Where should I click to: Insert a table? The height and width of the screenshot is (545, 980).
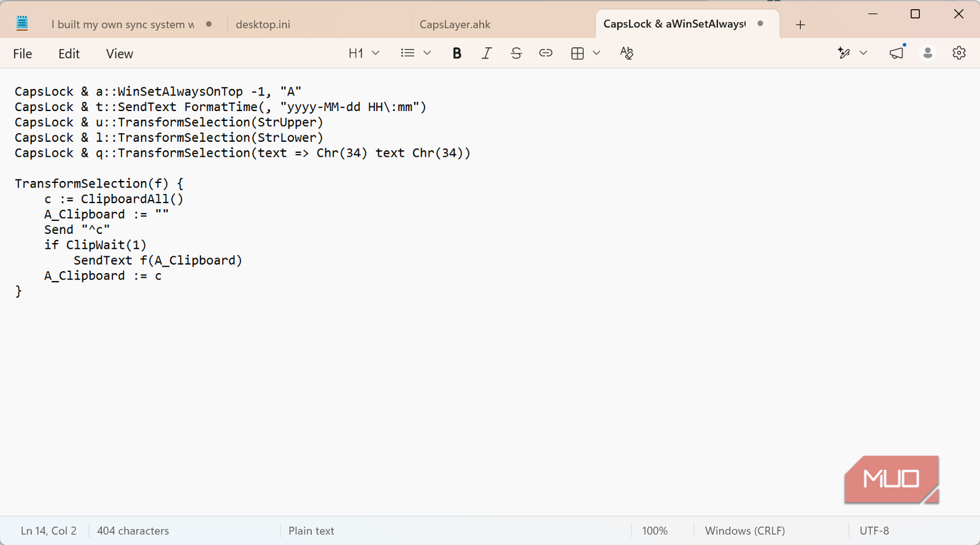click(578, 54)
